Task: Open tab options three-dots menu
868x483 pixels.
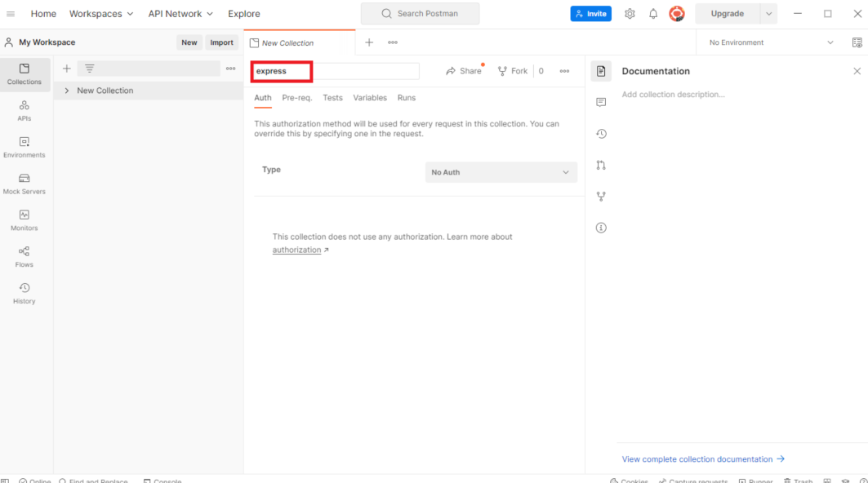Action: pyautogui.click(x=393, y=42)
